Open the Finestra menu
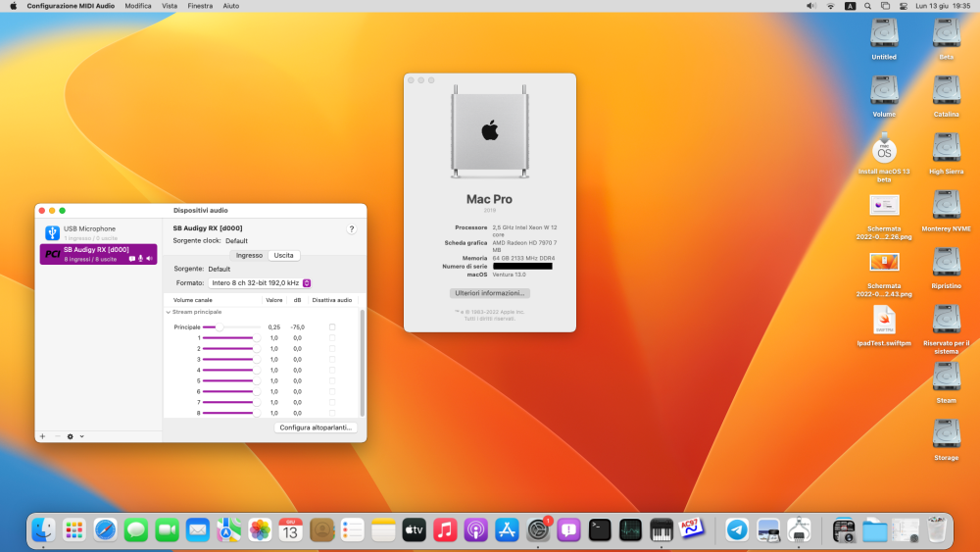The width and height of the screenshot is (980, 552). coord(200,6)
